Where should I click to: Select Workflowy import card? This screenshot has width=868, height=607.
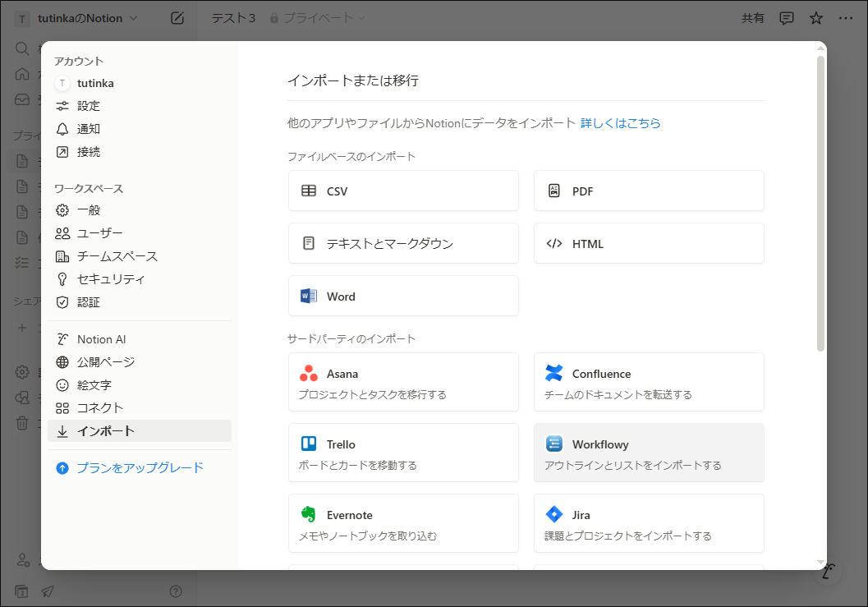[649, 453]
